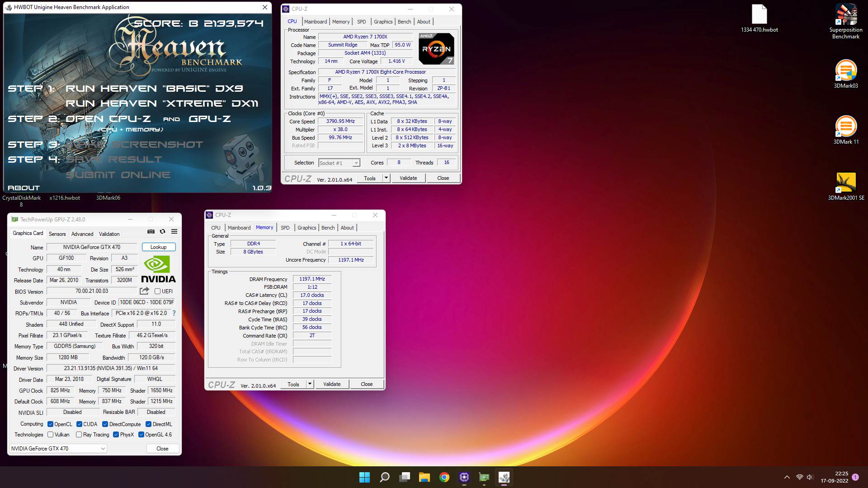This screenshot has width=868, height=488.
Task: Click the Bus Interface question mark icon
Action: [x=174, y=313]
